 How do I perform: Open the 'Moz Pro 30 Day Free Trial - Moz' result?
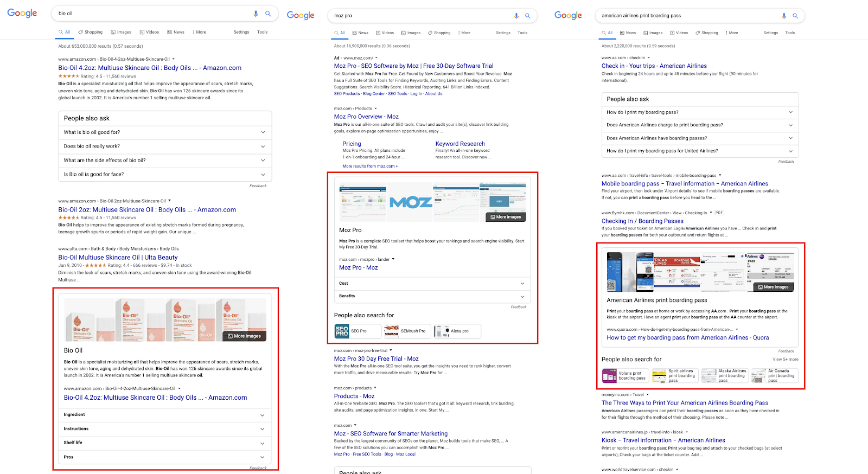(376, 359)
